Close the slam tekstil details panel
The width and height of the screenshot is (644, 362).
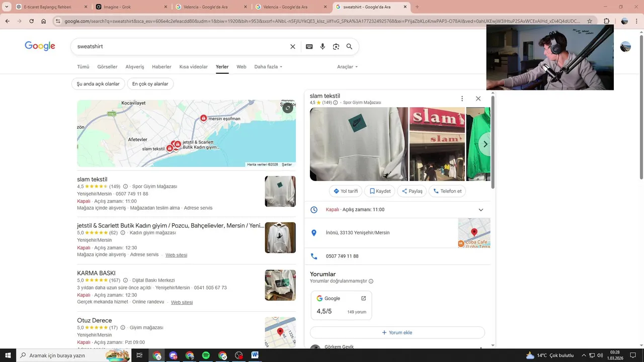(478, 99)
